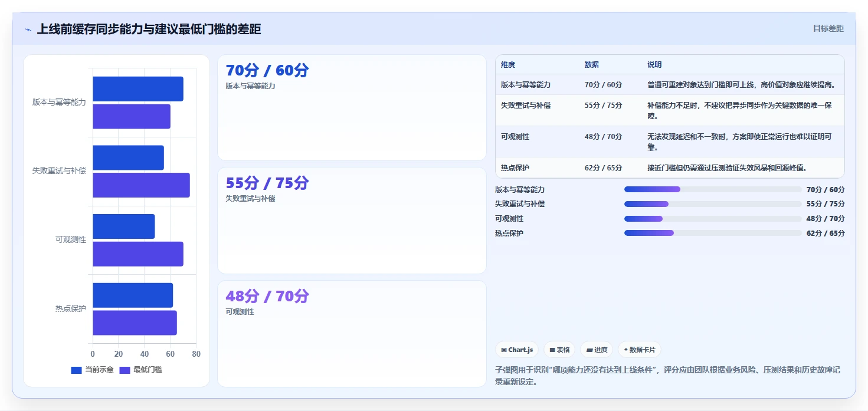Screen dimensions: 868x411
Task: Click the chart y-axis label 热点保护
Action: click(x=71, y=308)
